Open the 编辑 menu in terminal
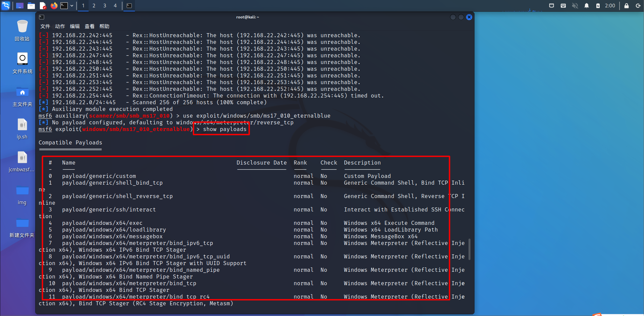Image resolution: width=644 pixels, height=316 pixels. coord(75,26)
